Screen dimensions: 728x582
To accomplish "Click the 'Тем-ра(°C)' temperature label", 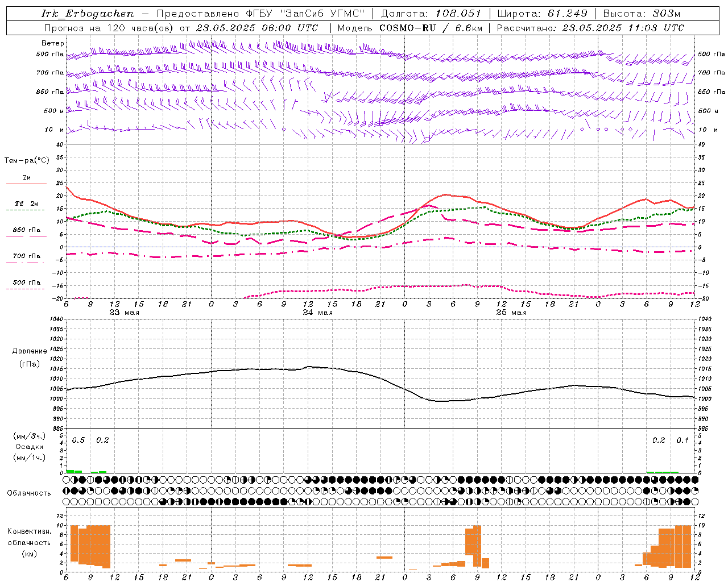I will tap(27, 161).
